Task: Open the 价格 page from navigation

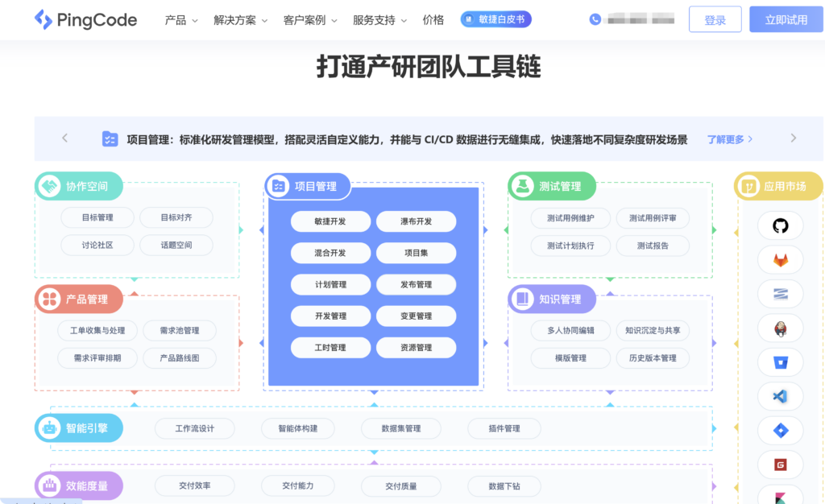Action: [x=433, y=19]
